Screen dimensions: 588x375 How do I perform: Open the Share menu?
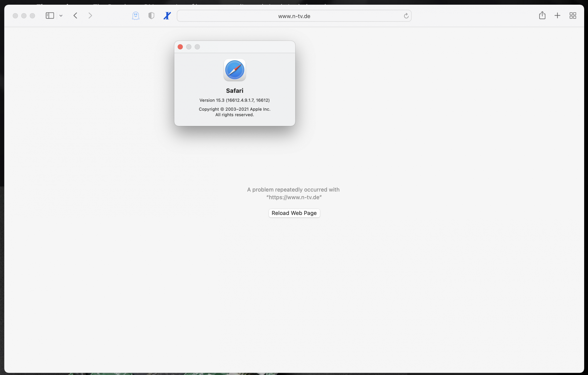point(542,16)
